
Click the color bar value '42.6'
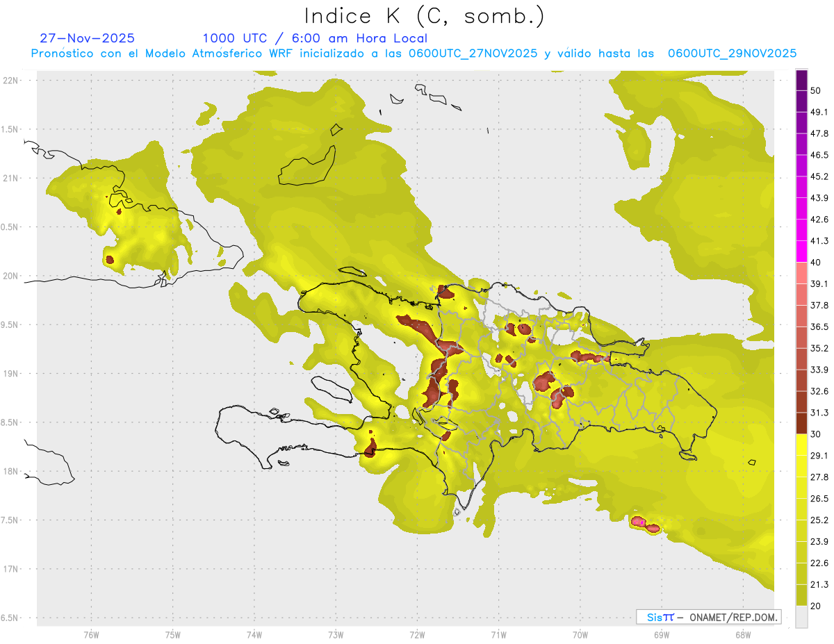819,220
